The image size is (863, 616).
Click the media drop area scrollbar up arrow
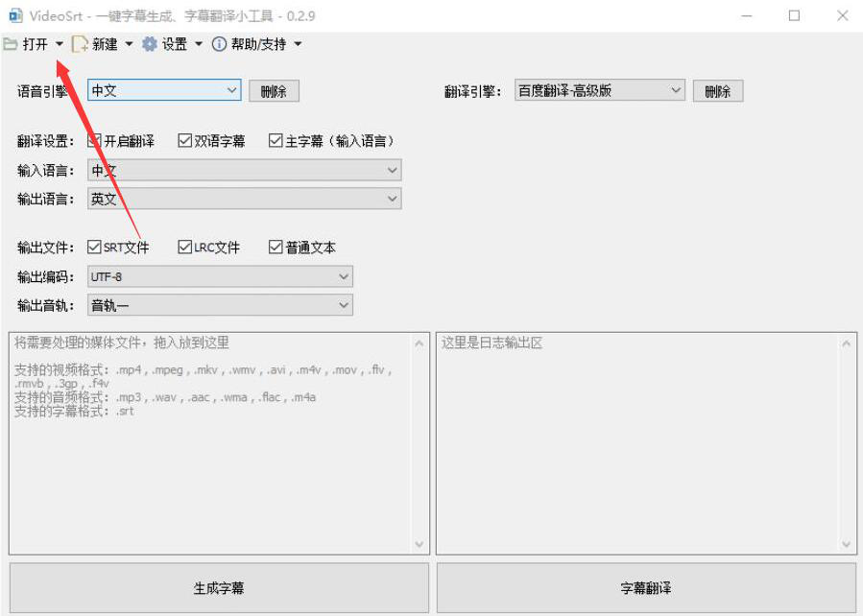tap(420, 344)
